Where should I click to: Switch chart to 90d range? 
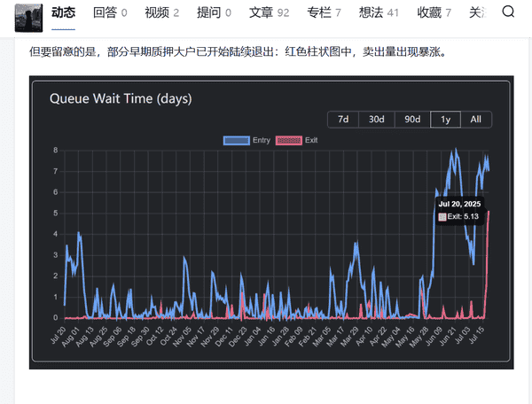pyautogui.click(x=412, y=120)
